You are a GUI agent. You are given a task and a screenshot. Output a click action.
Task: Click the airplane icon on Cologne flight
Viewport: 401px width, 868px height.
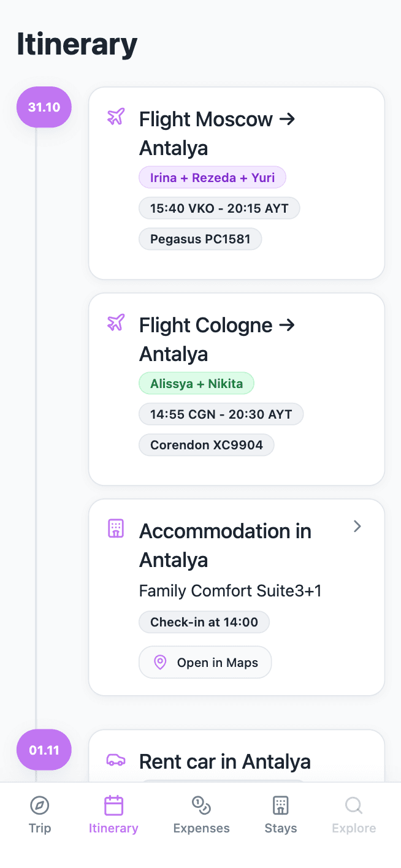(116, 322)
